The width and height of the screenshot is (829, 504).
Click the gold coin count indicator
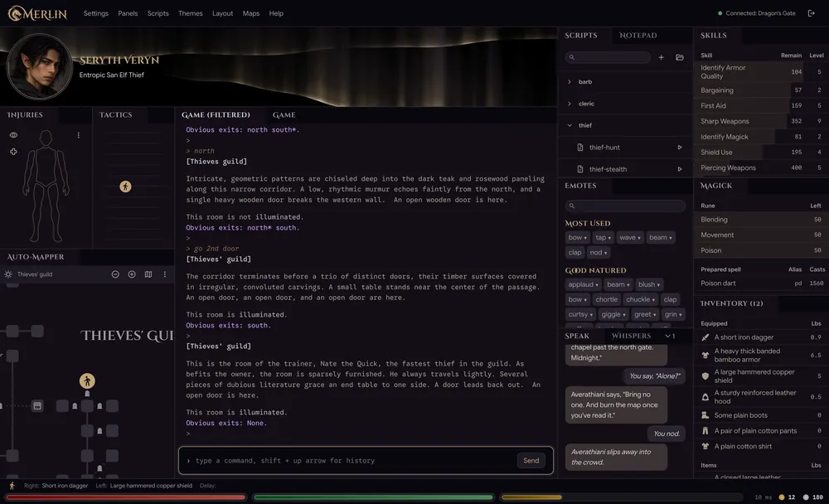787,497
